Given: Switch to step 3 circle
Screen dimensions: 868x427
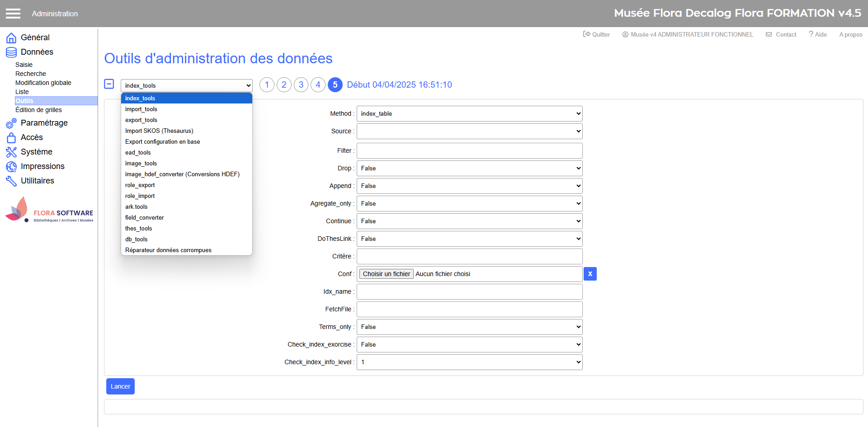Looking at the screenshot, I should pos(301,85).
